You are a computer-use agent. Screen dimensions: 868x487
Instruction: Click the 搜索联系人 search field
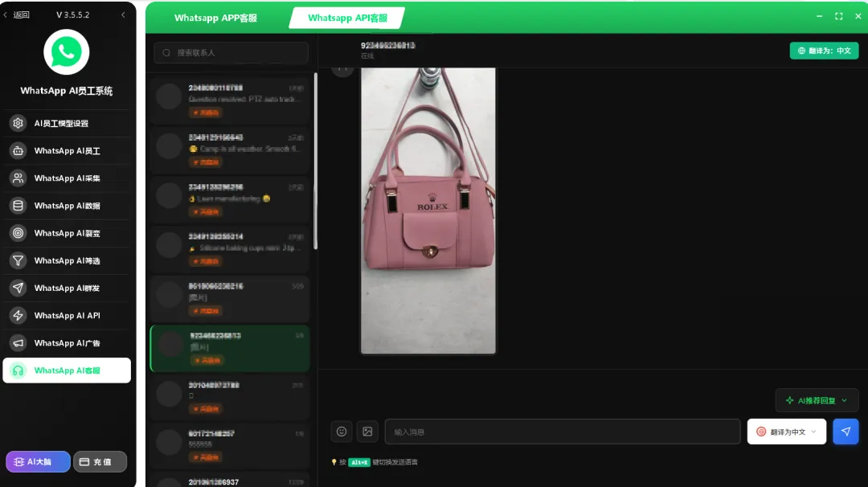click(x=231, y=52)
